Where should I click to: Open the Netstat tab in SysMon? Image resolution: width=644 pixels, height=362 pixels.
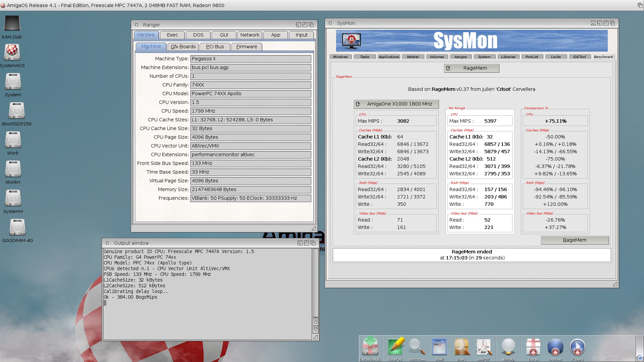coord(413,57)
